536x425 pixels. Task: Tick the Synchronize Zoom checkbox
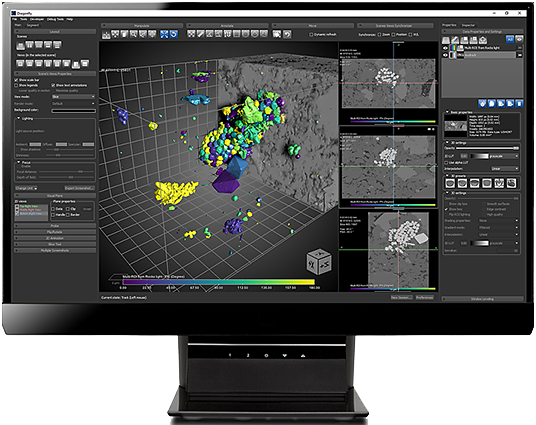(x=379, y=35)
